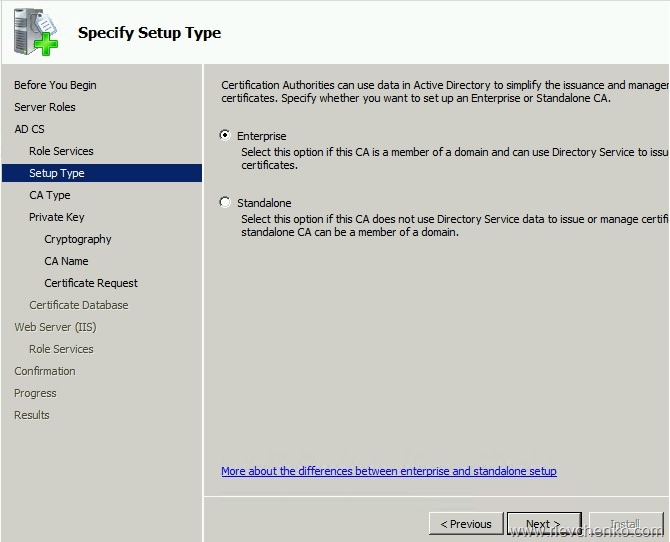Go to Confirmation step
Viewport: 670px width, 542px height.
pos(45,371)
